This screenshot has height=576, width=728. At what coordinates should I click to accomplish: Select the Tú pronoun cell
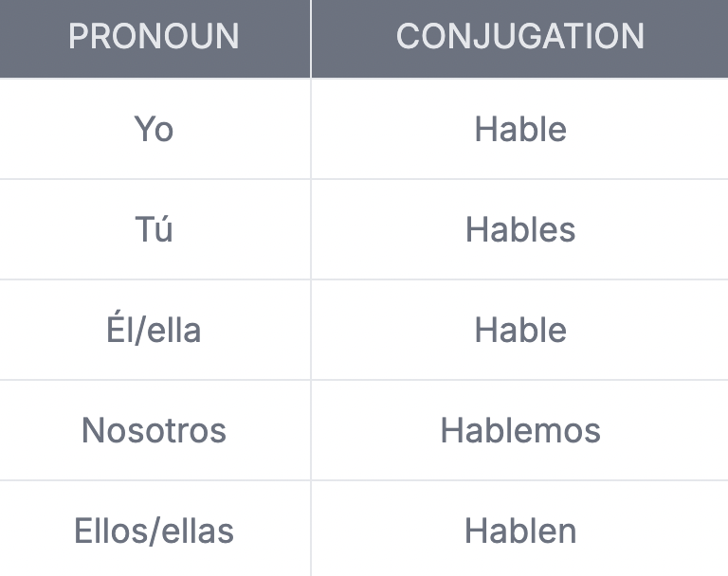[155, 229]
